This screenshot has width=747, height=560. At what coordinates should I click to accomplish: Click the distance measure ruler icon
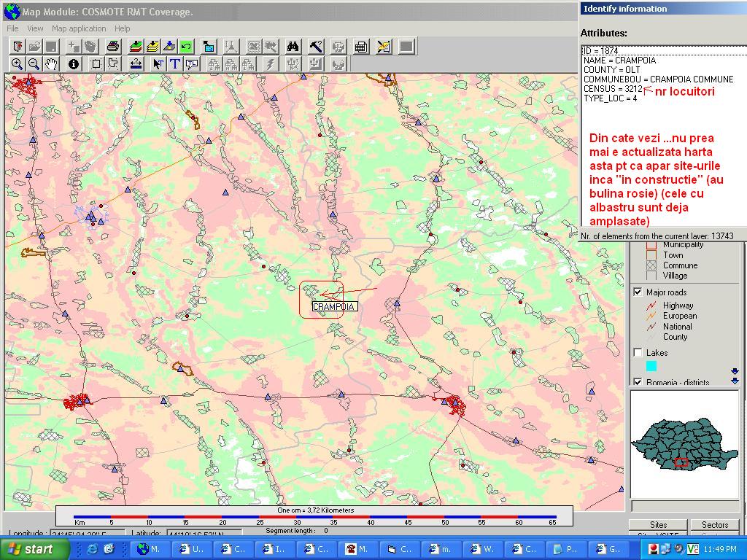point(136,64)
